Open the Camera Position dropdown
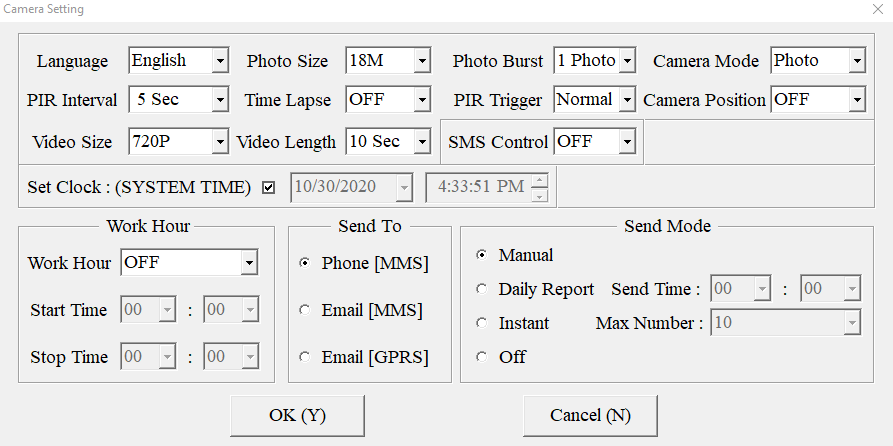The height and width of the screenshot is (446, 893). coord(818,100)
